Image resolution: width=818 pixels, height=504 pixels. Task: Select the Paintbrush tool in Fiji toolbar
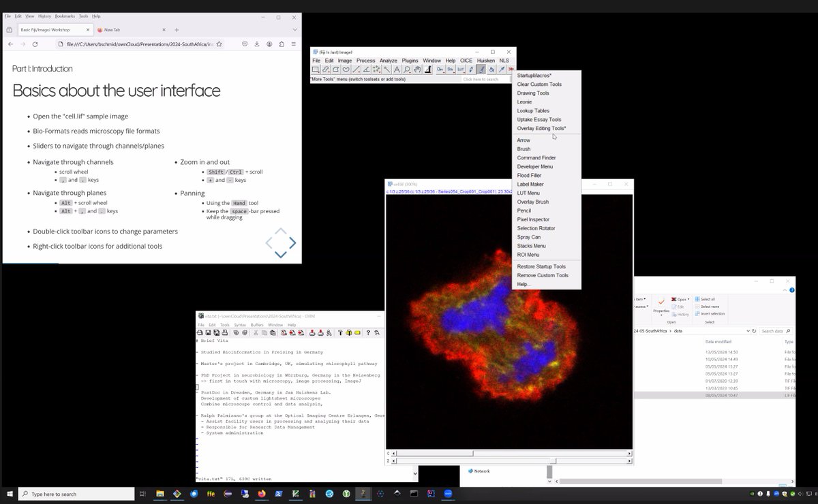coord(481,69)
